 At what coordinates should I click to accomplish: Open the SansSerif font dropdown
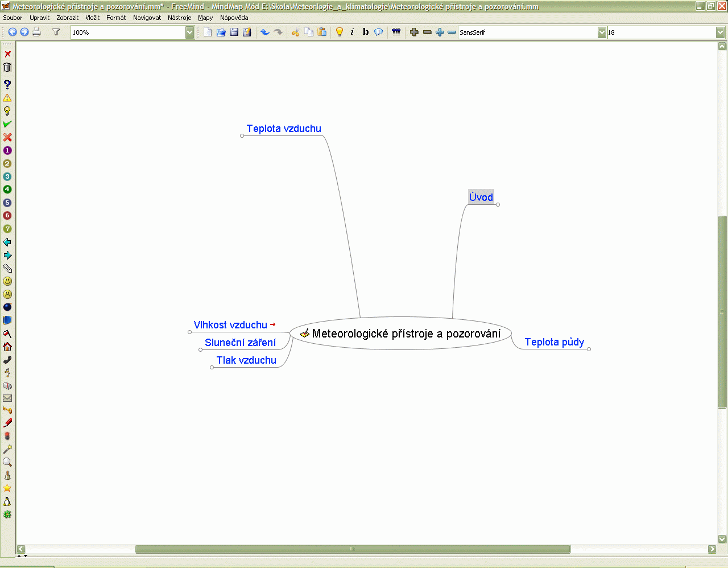(x=602, y=32)
